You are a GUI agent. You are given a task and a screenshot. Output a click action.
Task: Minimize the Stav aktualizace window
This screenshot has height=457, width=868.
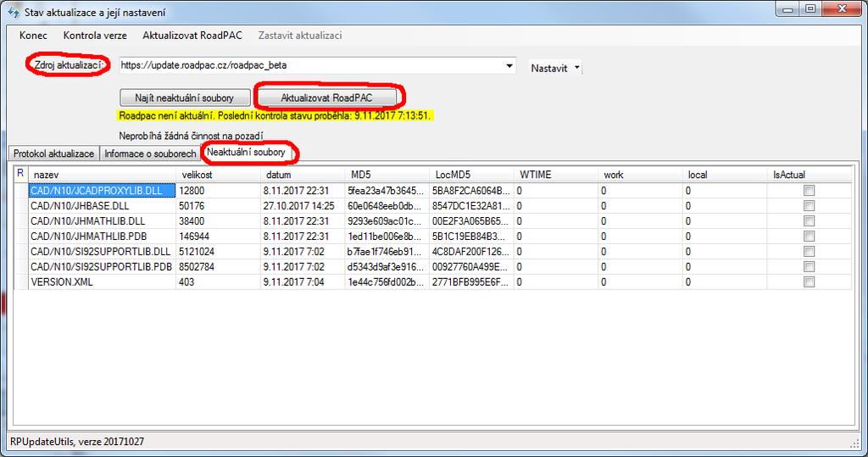(x=787, y=9)
